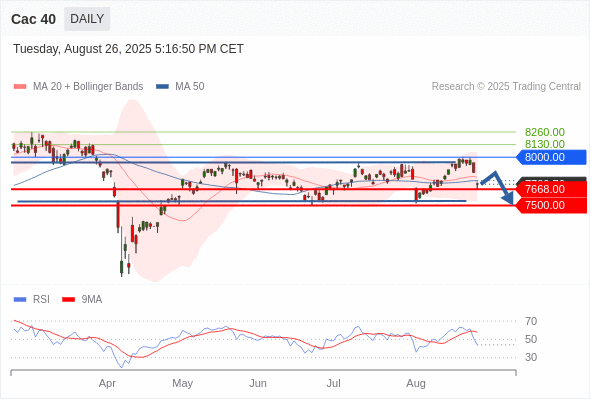This screenshot has width=590, height=400.
Task: Click the MA 50 blue legend swatch
Action: [x=162, y=87]
